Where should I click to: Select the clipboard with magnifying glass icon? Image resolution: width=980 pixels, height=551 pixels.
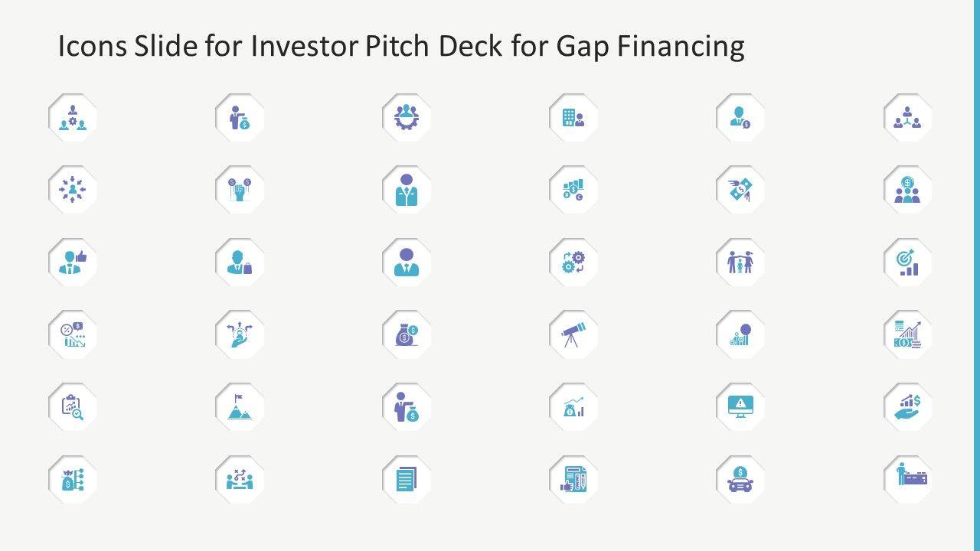73,407
